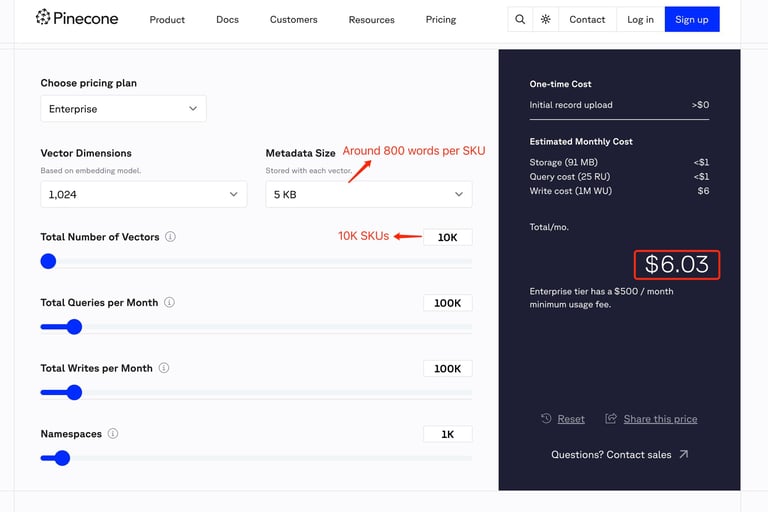Screen dimensions: 768x512
Task: Open the Product menu
Action: (167, 20)
